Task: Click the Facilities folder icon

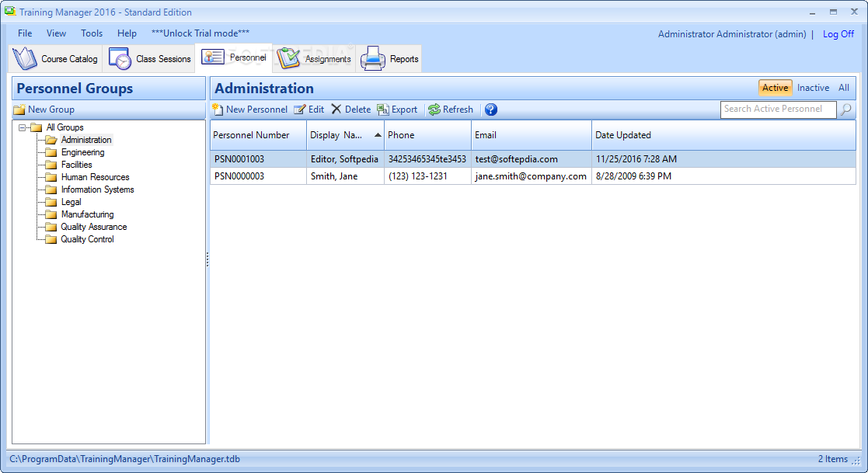Action: 51,165
